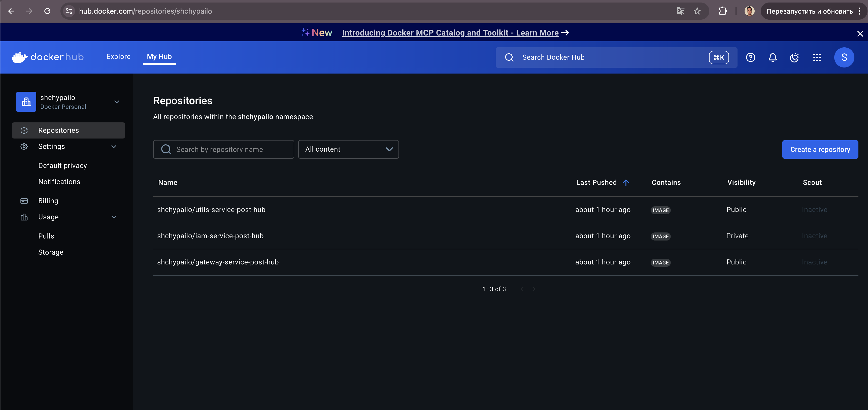Click the Usage chart icon in sidebar
This screenshot has height=410, width=868.
point(24,217)
